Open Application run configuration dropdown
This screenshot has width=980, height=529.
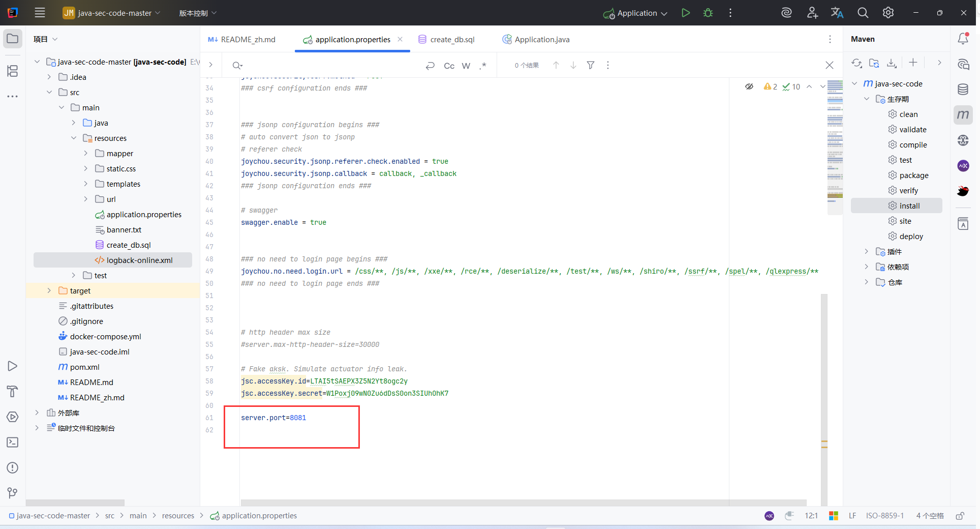635,13
